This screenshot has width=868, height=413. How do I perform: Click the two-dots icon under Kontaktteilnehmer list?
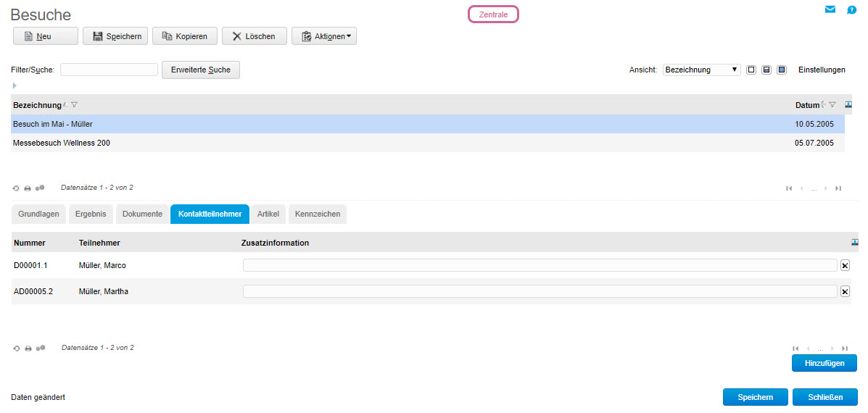(x=40, y=349)
